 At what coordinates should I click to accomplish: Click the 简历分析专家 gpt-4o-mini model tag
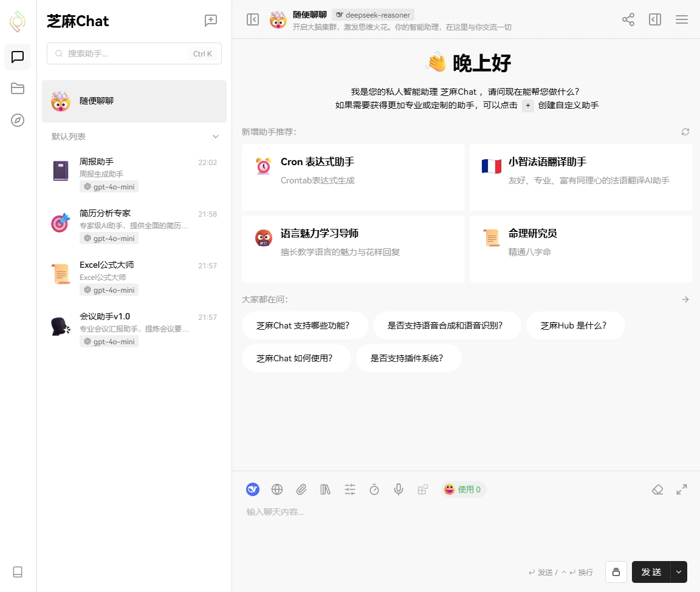(x=109, y=239)
